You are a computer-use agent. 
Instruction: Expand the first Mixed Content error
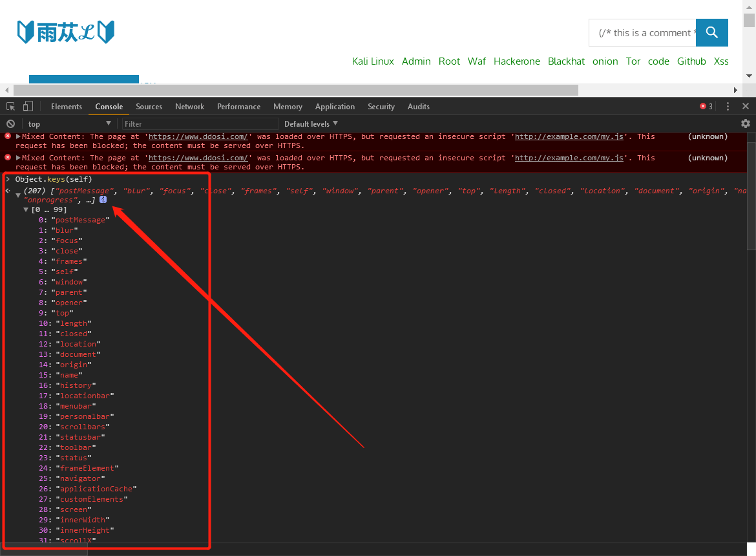18,136
